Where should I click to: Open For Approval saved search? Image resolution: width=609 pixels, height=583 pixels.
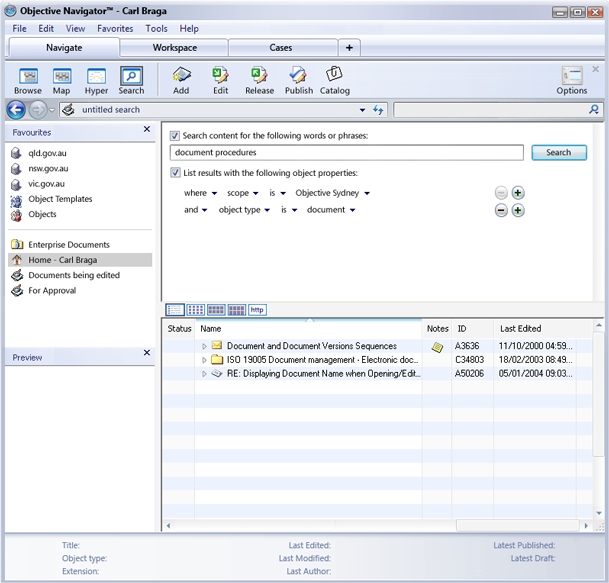(x=52, y=291)
